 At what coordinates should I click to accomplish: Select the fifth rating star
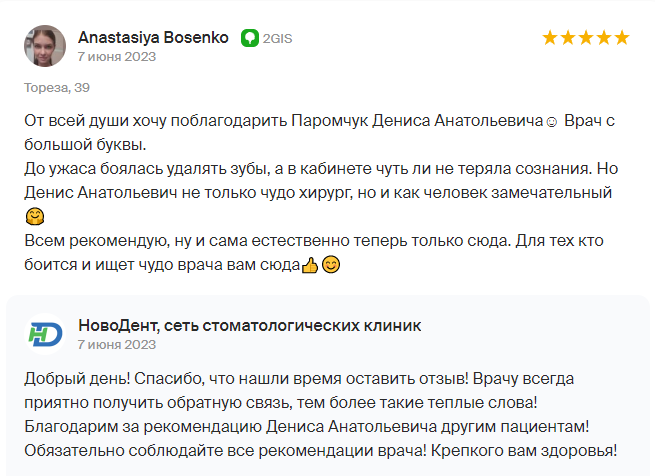point(622,38)
